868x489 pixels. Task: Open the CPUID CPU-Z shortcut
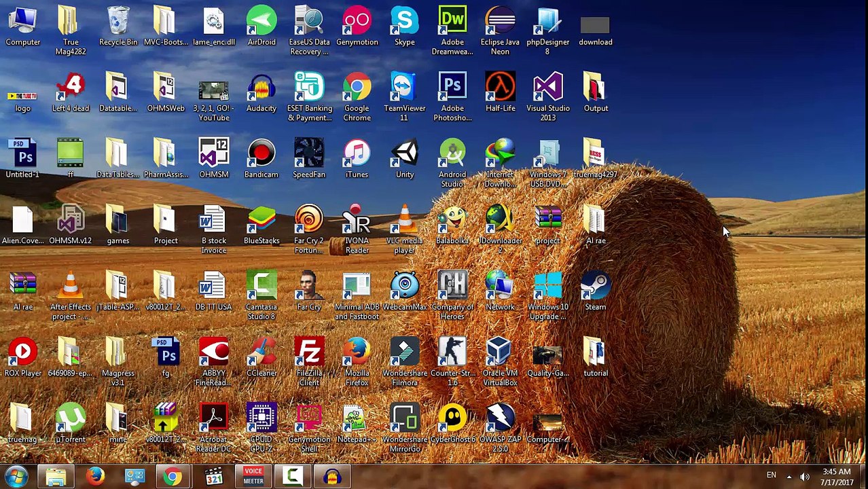point(261,429)
